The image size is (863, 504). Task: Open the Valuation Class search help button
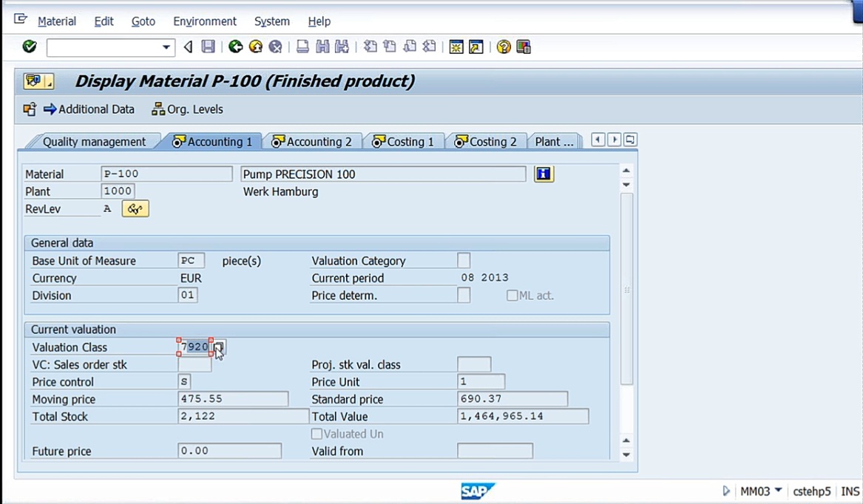[219, 347]
